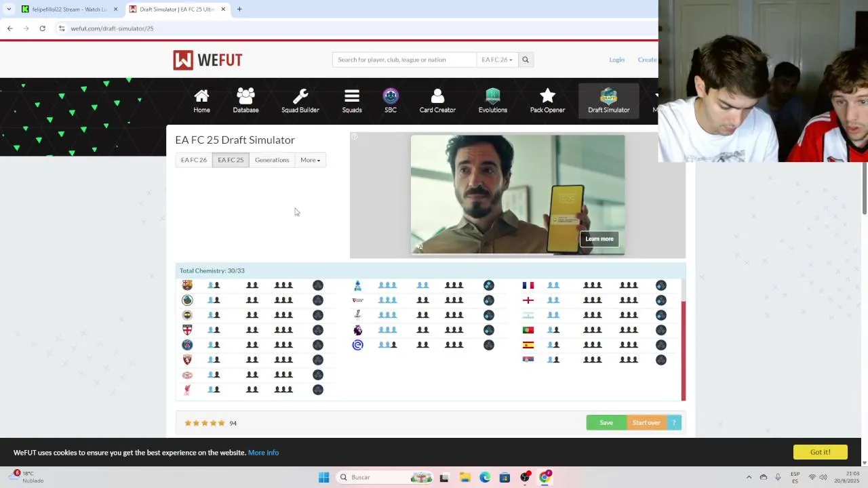Screen dimensions: 868x488
Task: Click the Paris Saint-Germain club badge
Action: (187, 345)
